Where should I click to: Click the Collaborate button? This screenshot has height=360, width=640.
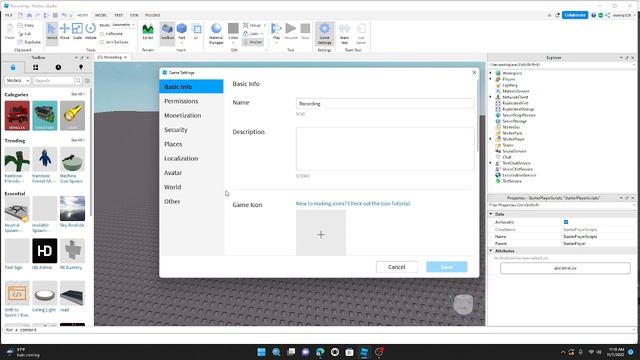[575, 15]
